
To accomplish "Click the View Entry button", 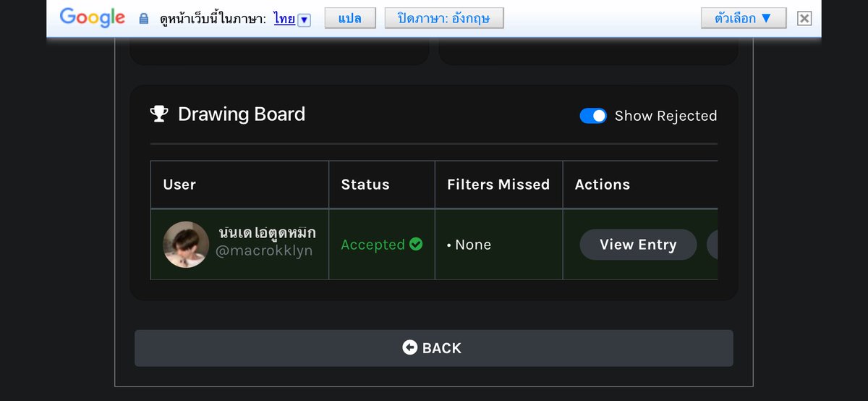I will (x=638, y=245).
